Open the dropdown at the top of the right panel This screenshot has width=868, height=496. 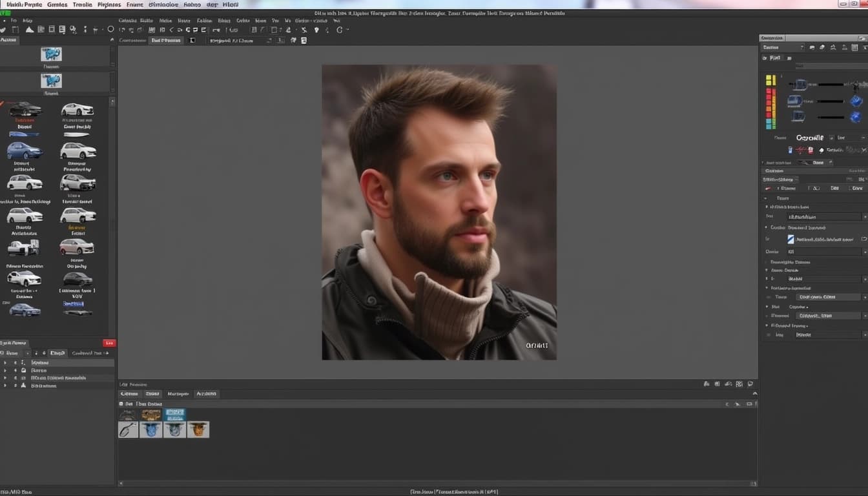click(782, 47)
